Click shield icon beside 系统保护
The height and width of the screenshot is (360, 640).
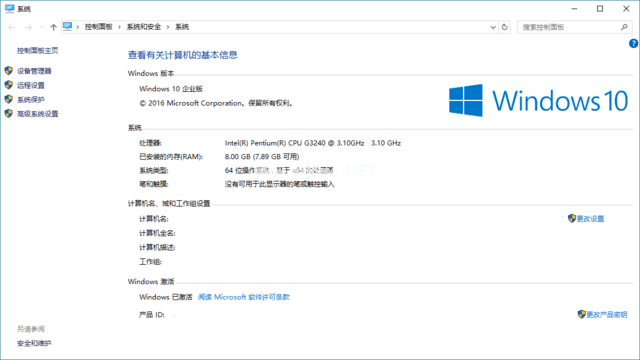point(9,99)
